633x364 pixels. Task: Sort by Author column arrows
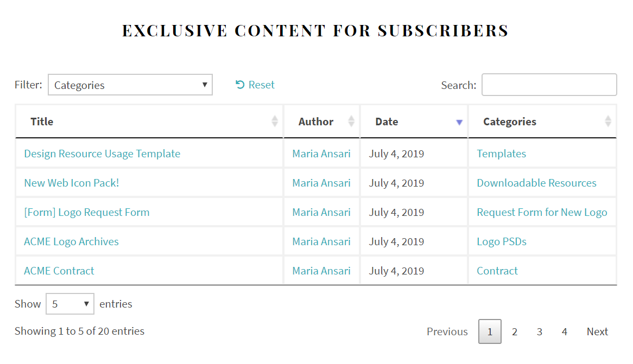[351, 122]
